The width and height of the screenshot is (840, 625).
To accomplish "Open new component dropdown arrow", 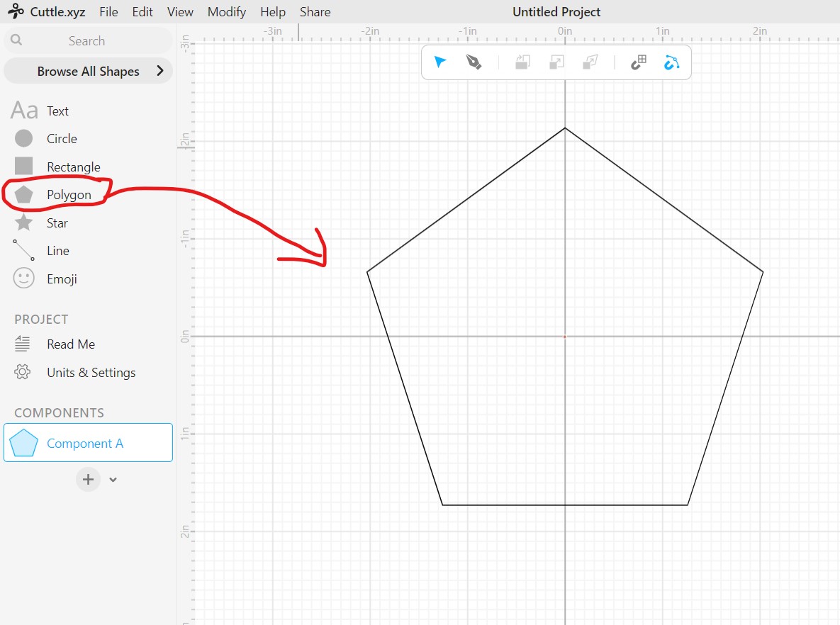I will pos(113,480).
